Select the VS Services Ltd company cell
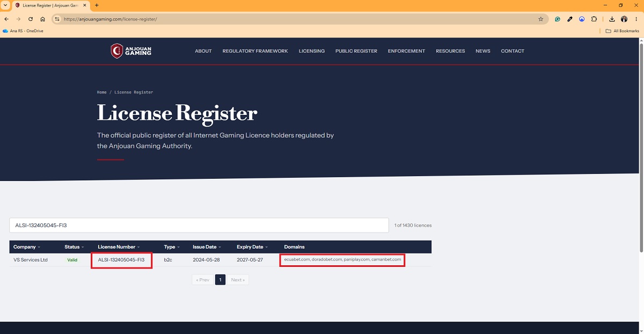The image size is (644, 334). (31, 260)
